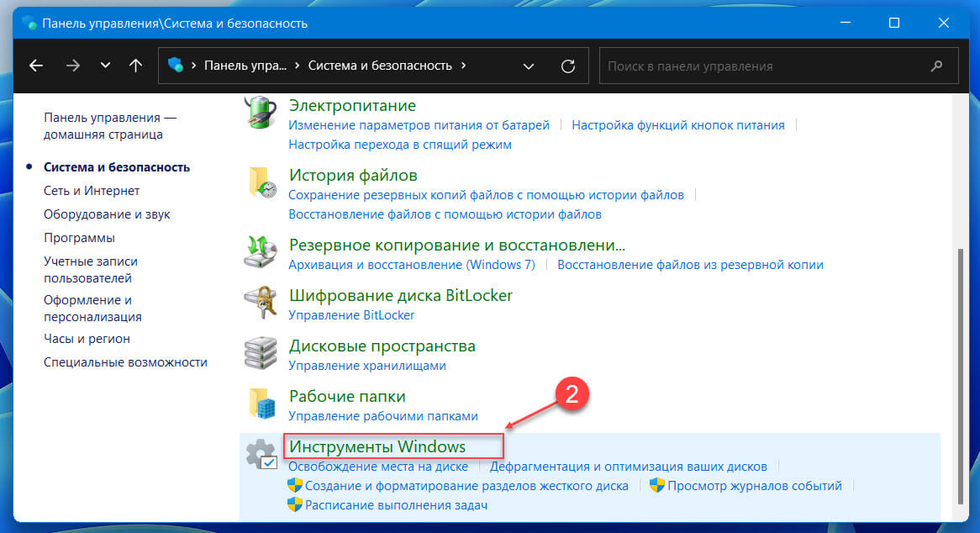Click the Дисковые пространства stacked drives icon
The image size is (980, 533).
pyautogui.click(x=261, y=353)
